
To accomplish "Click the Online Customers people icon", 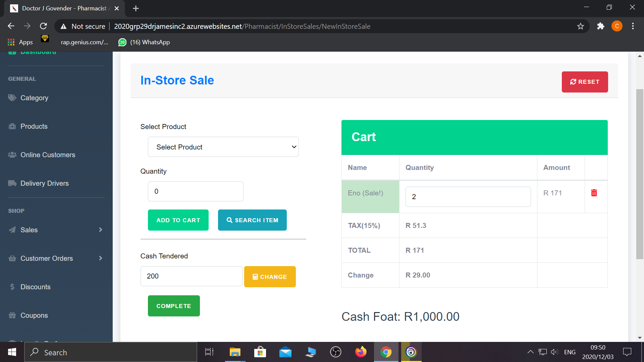I will coord(12,155).
